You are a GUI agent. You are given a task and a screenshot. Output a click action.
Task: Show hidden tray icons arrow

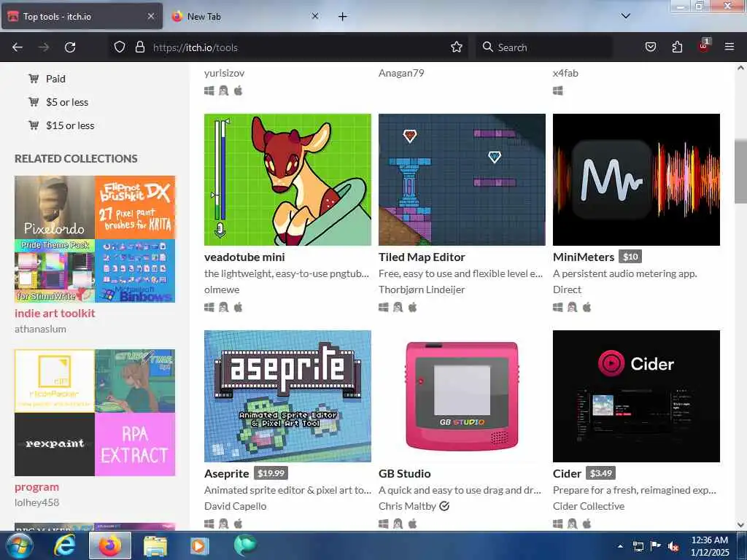coord(620,546)
